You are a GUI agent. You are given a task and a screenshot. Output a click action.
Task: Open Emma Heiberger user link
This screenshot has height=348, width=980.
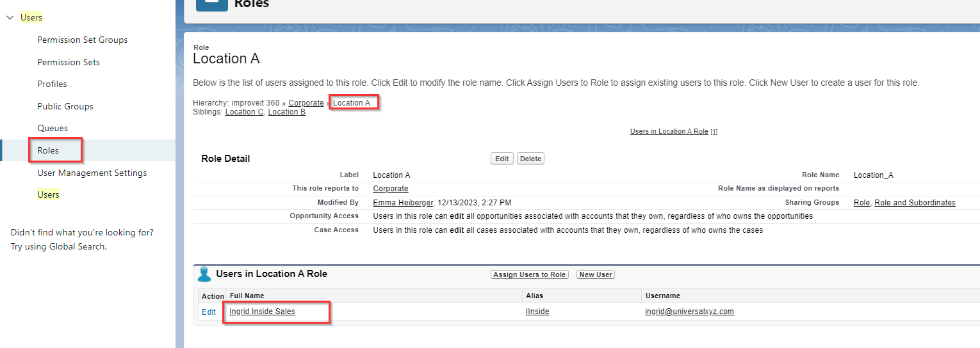tap(404, 203)
